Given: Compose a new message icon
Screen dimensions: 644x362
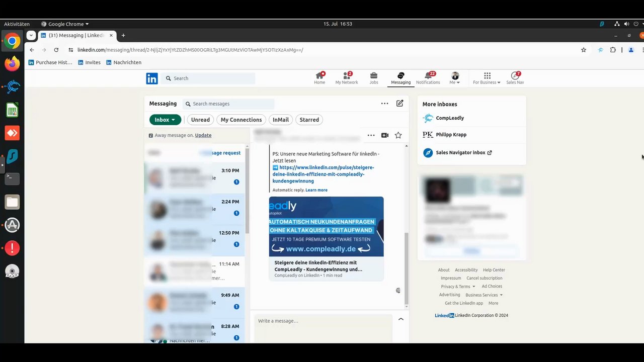Looking at the screenshot, I should pos(399,103).
